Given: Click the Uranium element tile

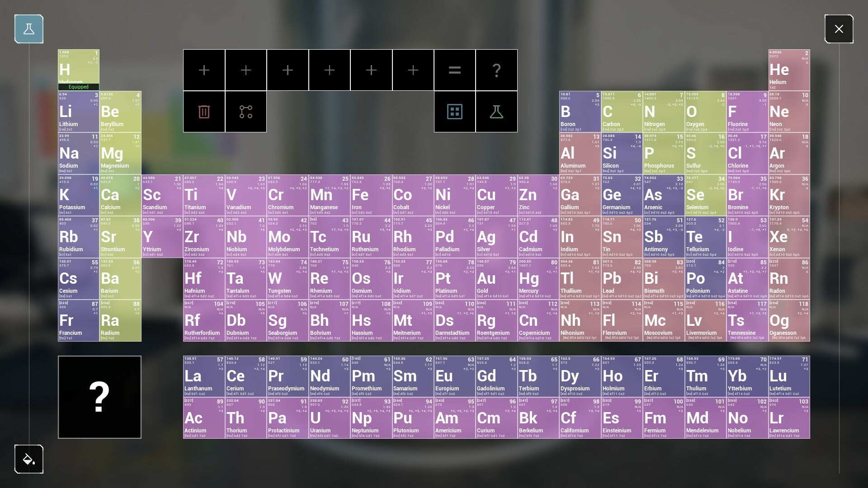Looking at the screenshot, I should pyautogui.click(x=329, y=418).
